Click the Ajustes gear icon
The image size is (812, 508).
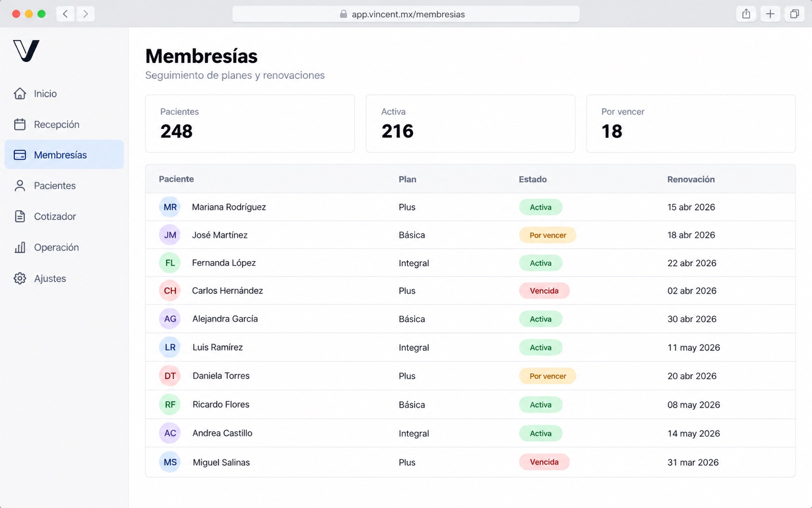(x=20, y=279)
